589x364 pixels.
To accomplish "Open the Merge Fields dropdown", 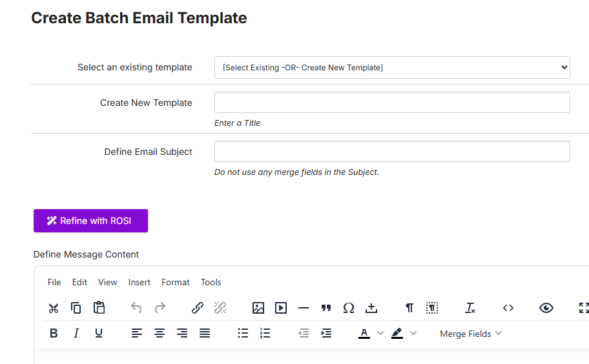I will 471,334.
